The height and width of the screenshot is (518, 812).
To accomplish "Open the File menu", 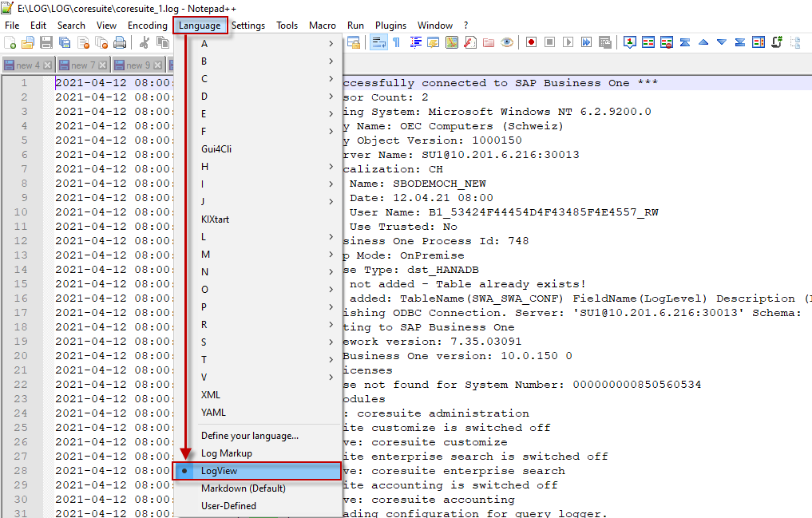I will tap(12, 26).
